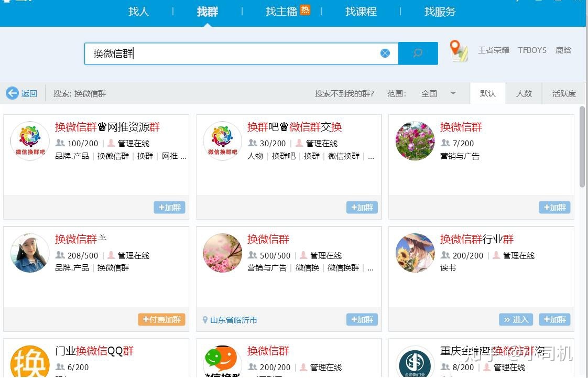Open avatar of 换微信群网推资源群
The image size is (588, 378).
pyautogui.click(x=30, y=141)
